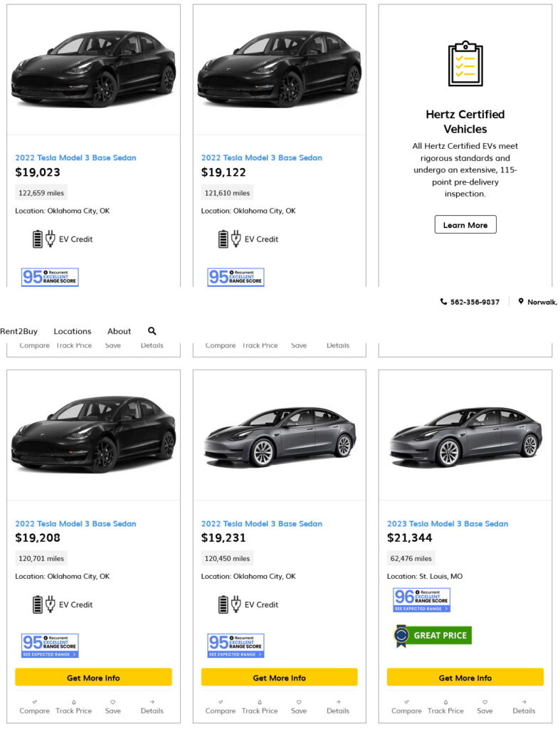Click the Compare link icon under $19,208 Tesla
This screenshot has height=729, width=560.
[34, 701]
